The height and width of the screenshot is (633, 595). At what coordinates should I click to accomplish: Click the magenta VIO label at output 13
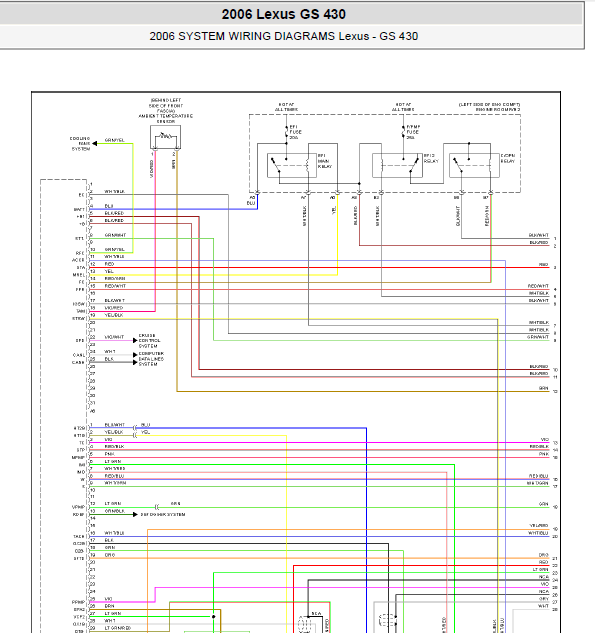coord(545,439)
